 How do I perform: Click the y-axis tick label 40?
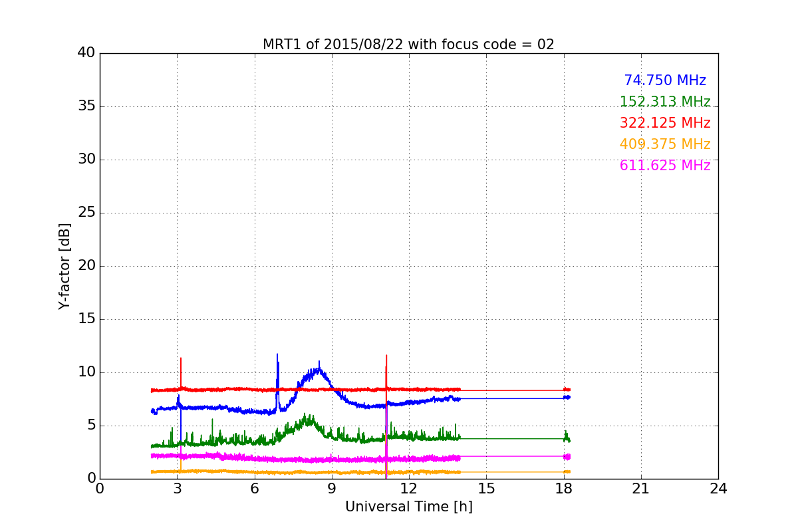(86, 53)
